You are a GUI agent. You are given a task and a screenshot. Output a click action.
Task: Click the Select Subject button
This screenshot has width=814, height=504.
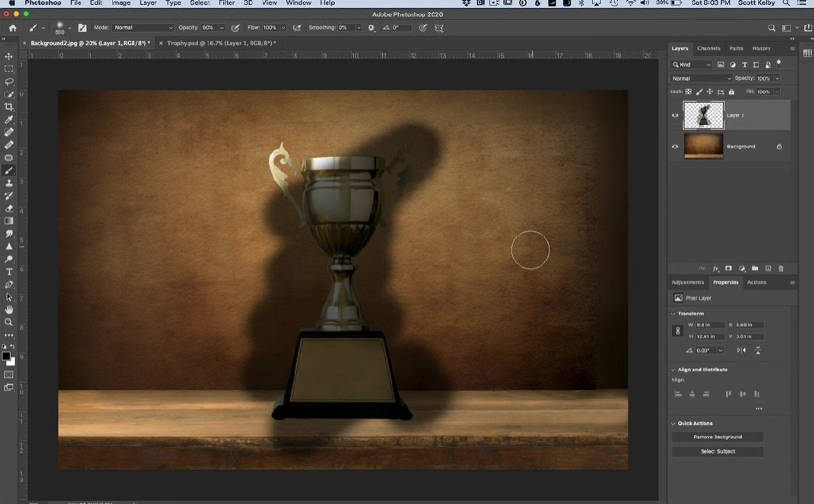718,451
